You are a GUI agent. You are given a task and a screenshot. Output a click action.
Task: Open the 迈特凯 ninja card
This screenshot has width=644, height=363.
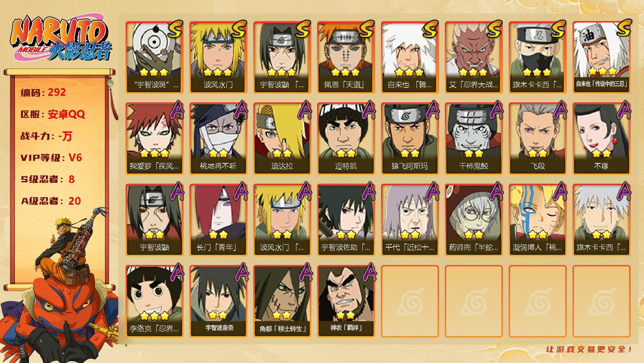tap(346, 138)
